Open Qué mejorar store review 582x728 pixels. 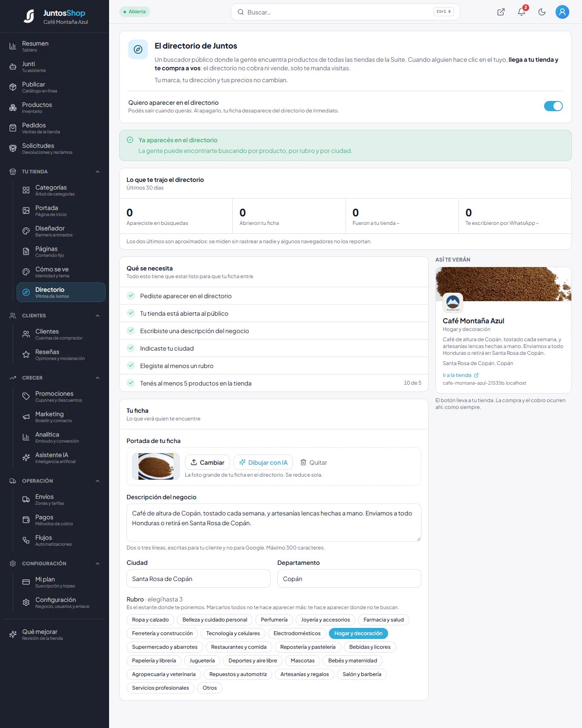tap(55, 634)
